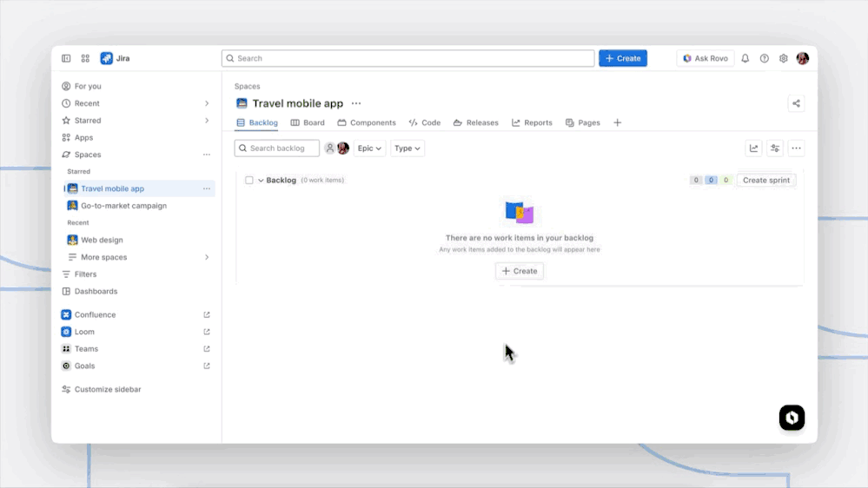Image resolution: width=868 pixels, height=488 pixels.
Task: Expand More spaces chevron
Action: 207,257
